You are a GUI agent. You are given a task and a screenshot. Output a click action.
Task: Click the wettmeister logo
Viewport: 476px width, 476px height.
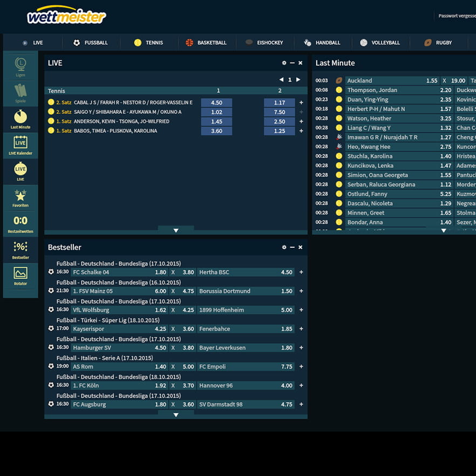[66, 16]
